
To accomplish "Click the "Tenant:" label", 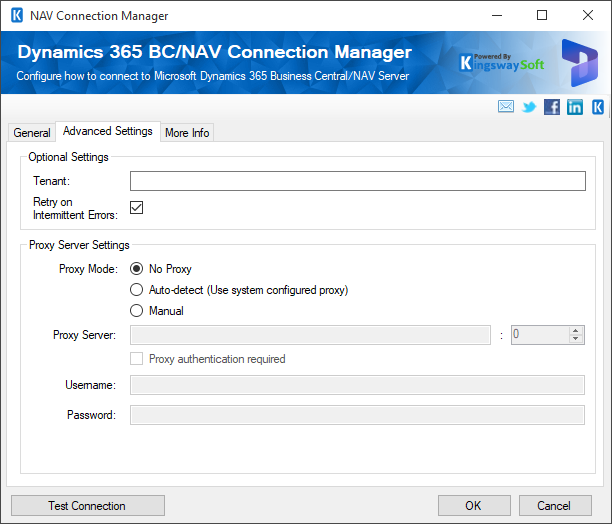I will tap(52, 181).
